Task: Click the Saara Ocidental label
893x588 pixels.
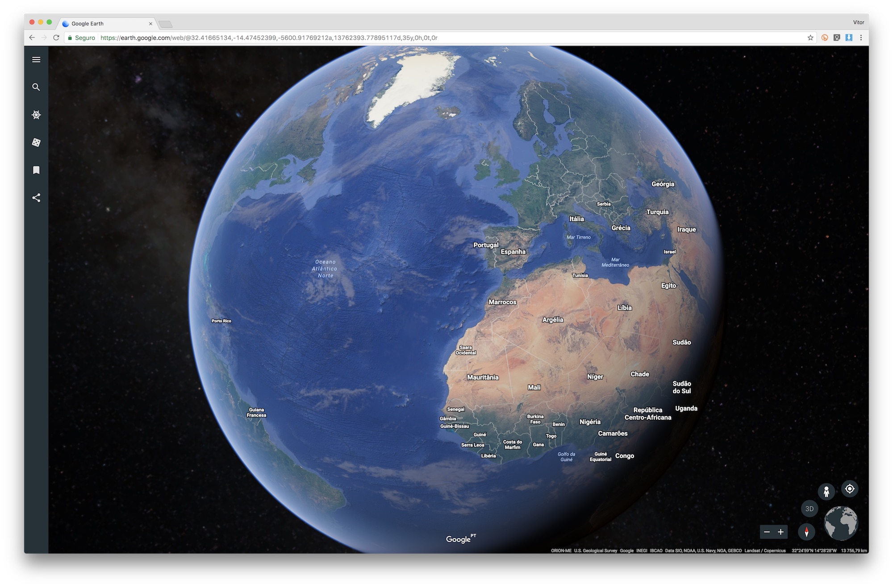Action: tap(466, 350)
